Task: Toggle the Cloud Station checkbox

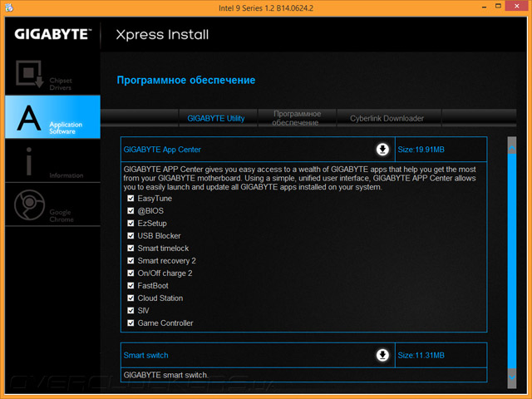Action: point(131,298)
